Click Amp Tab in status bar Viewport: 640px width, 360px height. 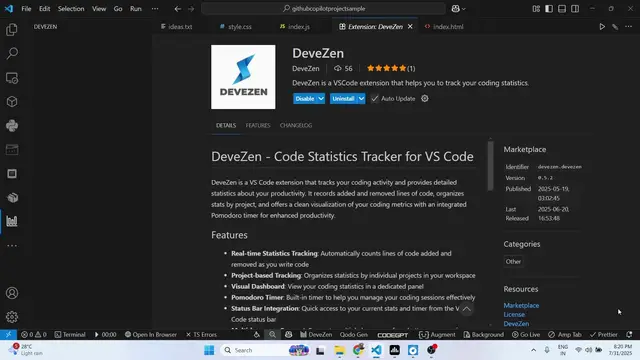[565, 334]
